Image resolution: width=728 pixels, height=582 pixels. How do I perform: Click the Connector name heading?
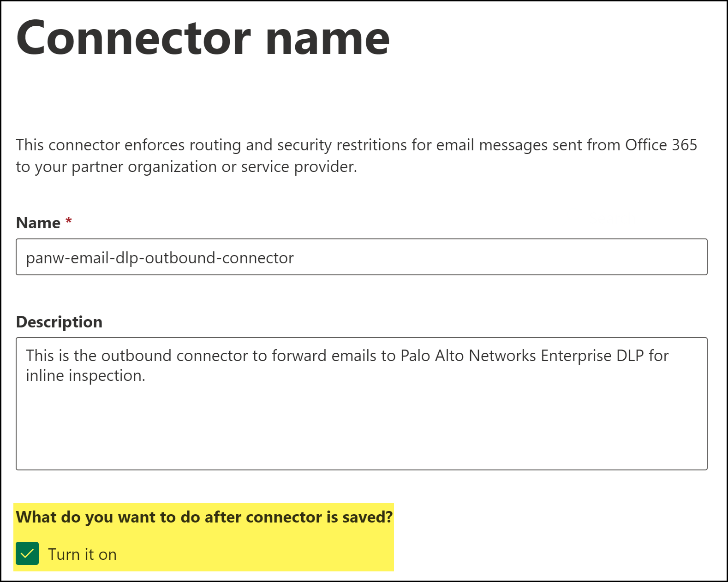(x=203, y=38)
